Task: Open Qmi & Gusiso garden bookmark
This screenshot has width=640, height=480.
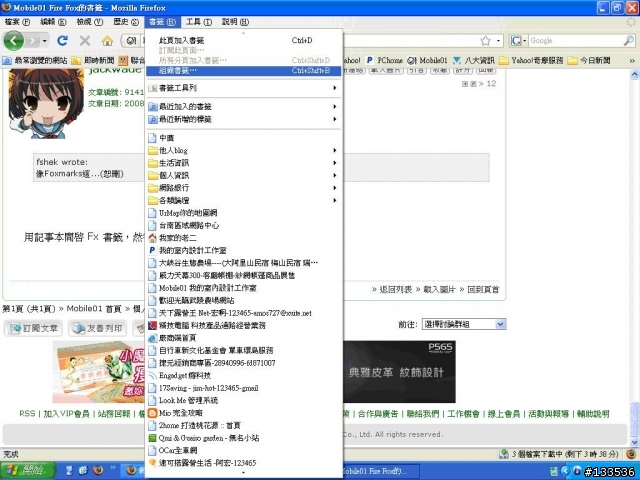Action: [243, 438]
